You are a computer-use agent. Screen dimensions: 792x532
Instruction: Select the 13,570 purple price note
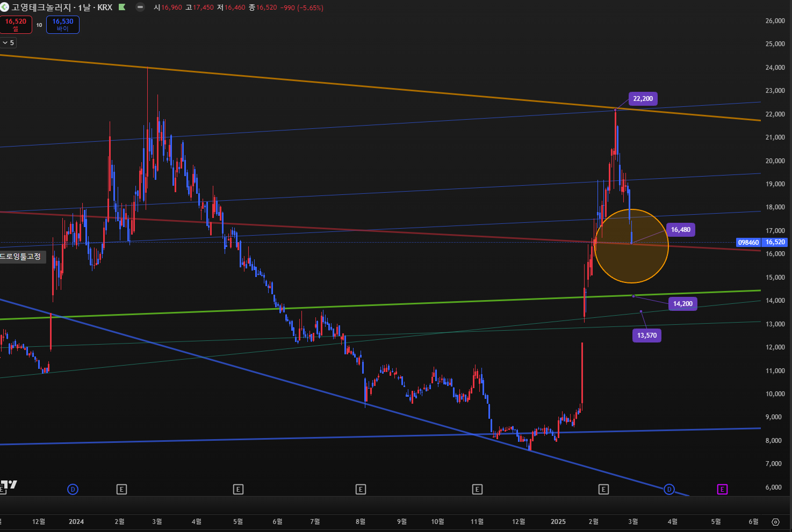coord(647,336)
